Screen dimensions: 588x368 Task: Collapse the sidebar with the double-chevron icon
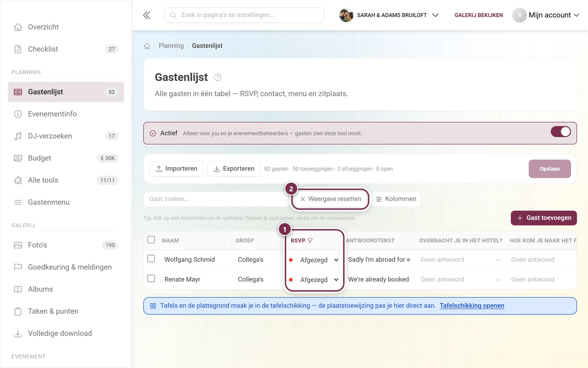[147, 15]
